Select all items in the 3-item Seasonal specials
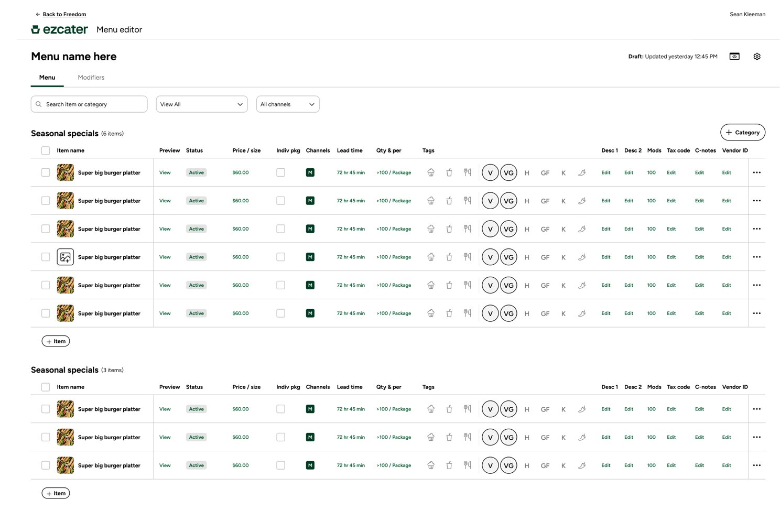Viewport: 780px width, 532px height. tap(46, 387)
